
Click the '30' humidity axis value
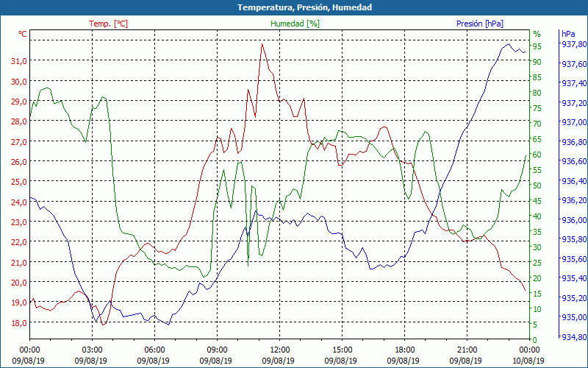(537, 247)
